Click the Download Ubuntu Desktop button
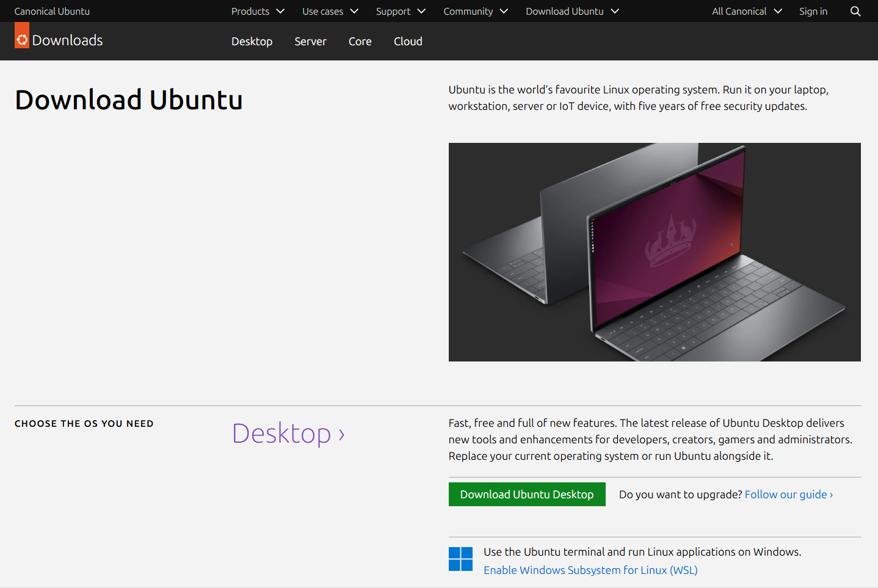Image resolution: width=878 pixels, height=588 pixels. [x=527, y=494]
